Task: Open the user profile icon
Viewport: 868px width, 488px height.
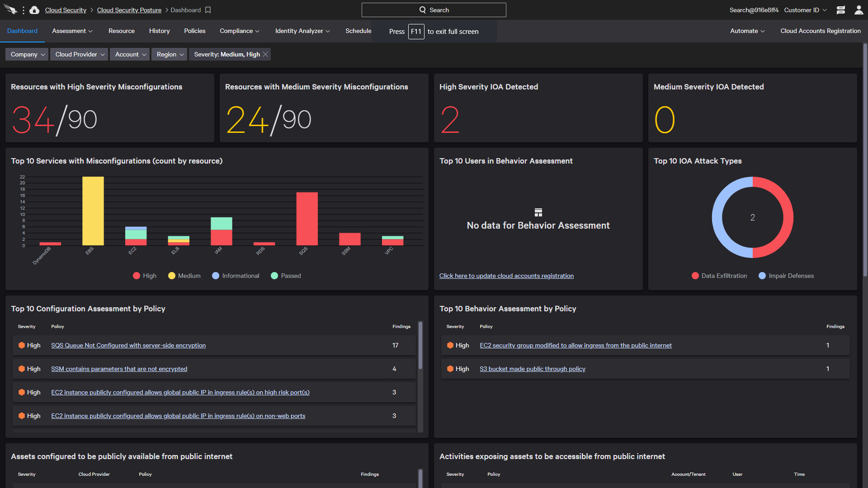Action: click(x=859, y=10)
